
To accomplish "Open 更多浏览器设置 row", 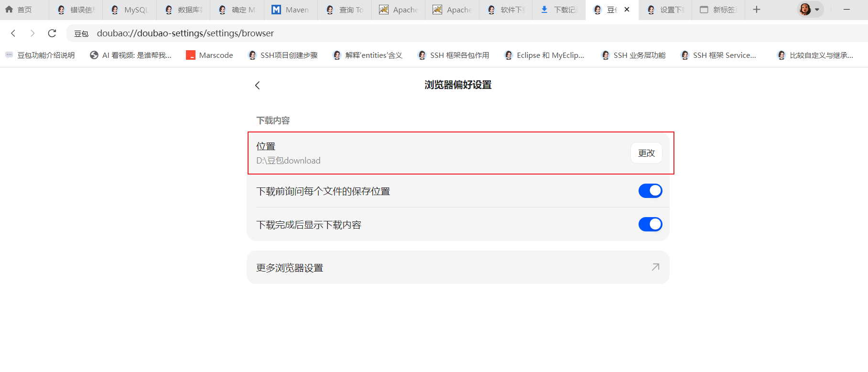I will click(x=458, y=267).
